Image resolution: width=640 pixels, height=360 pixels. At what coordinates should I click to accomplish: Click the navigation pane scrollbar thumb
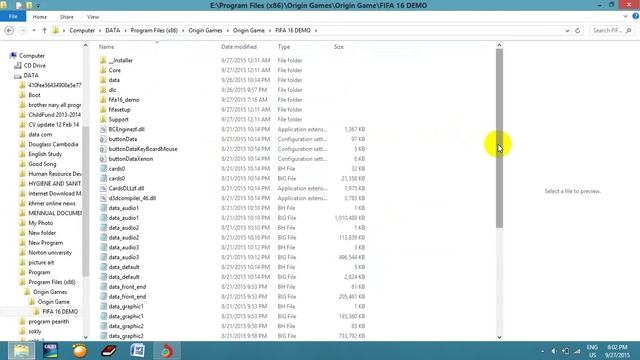point(85,201)
